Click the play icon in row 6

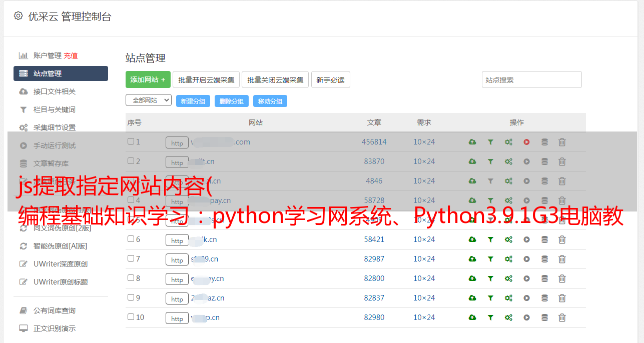pyautogui.click(x=526, y=239)
